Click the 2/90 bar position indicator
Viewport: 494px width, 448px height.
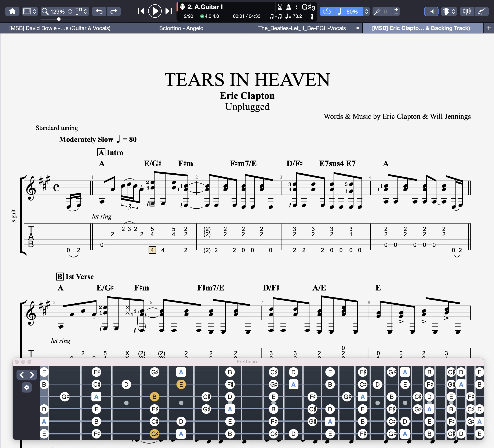pyautogui.click(x=188, y=16)
